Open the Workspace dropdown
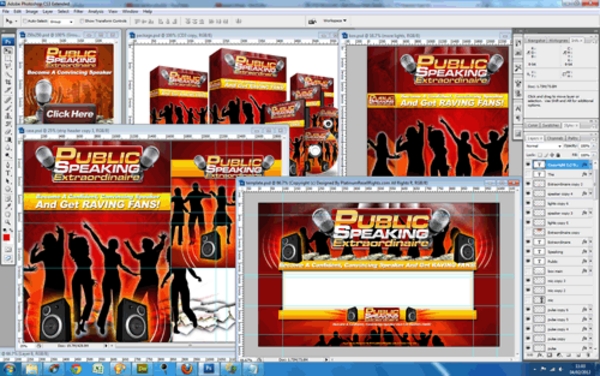 334,21
